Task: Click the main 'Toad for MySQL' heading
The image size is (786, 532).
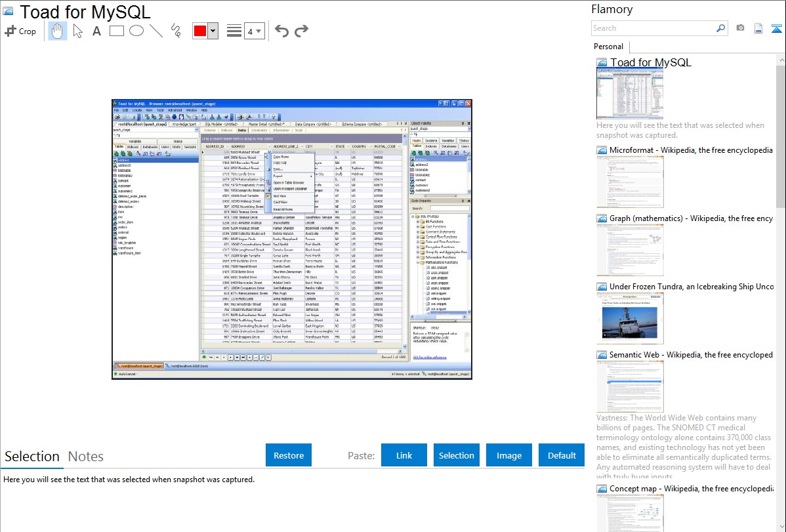Action: (85, 12)
